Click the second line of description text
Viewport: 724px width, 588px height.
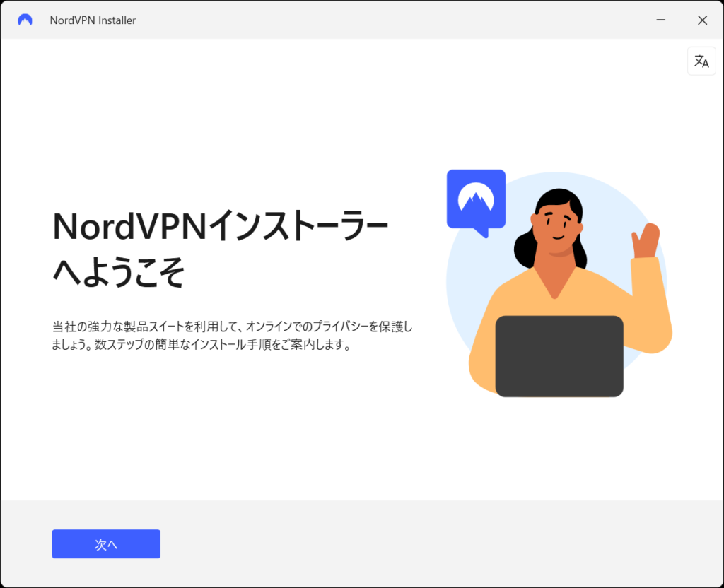click(202, 347)
